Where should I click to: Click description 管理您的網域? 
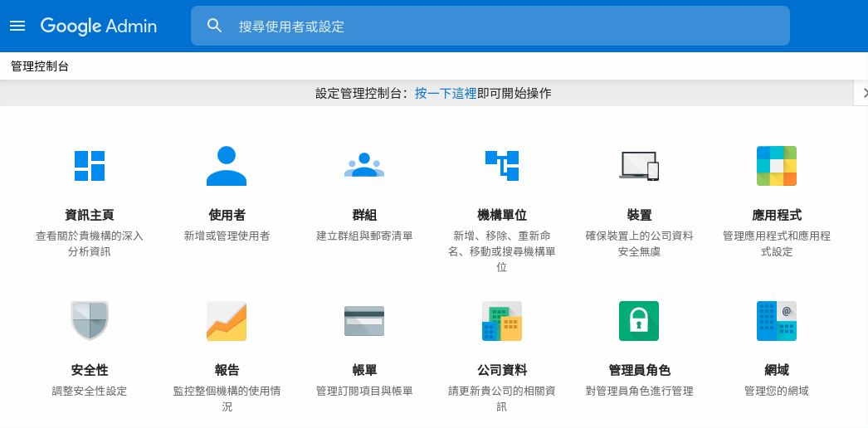pyautogui.click(x=777, y=392)
